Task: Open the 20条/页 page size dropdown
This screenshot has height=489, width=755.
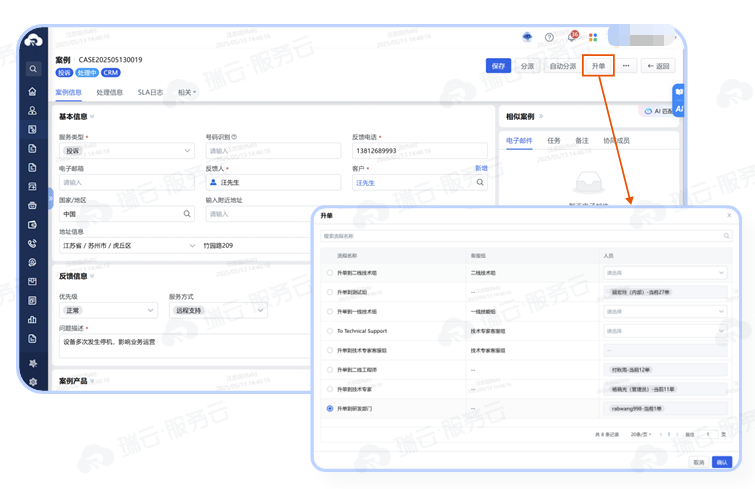Action: point(641,434)
